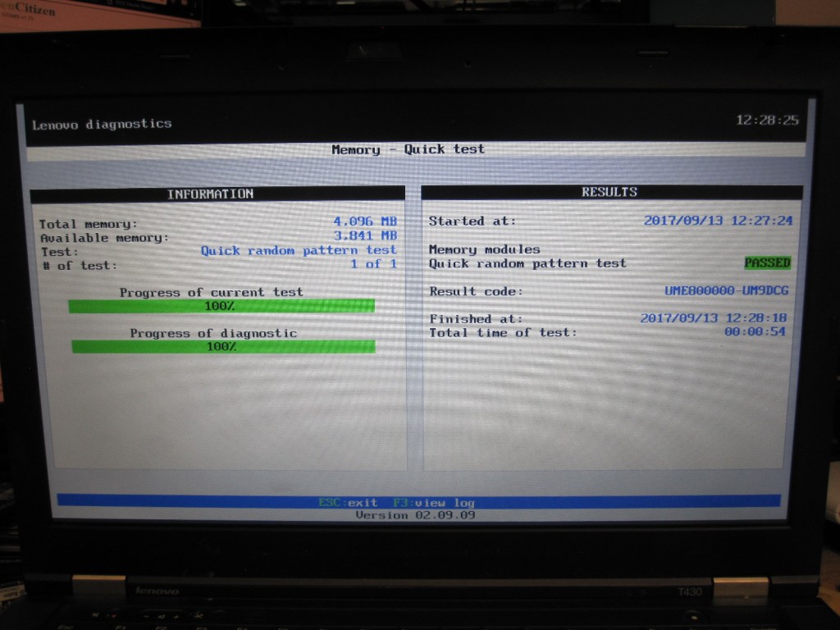Open the F3:view log option

[434, 503]
